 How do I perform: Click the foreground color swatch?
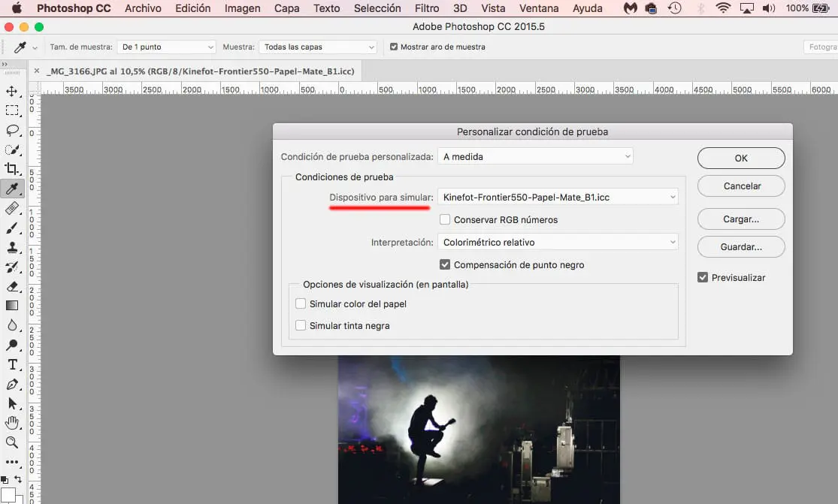[8, 496]
